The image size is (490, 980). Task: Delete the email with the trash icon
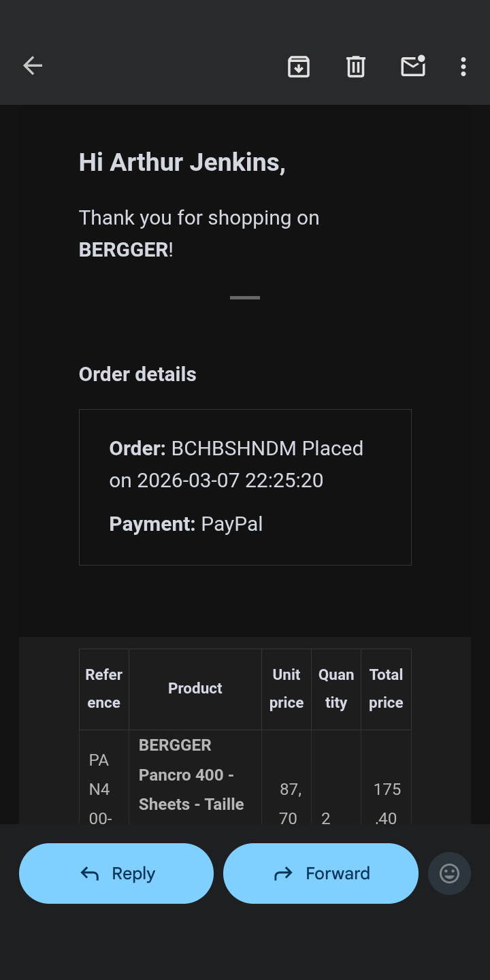pyautogui.click(x=356, y=66)
